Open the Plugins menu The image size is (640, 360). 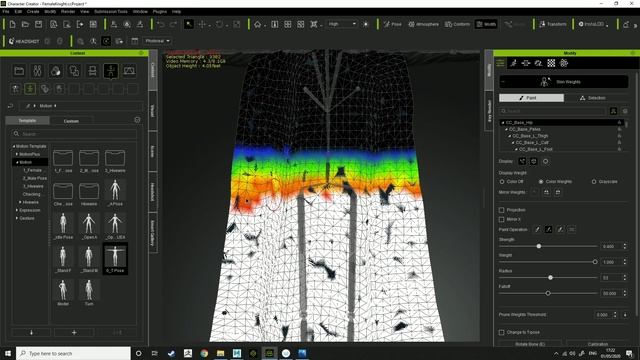[x=160, y=11]
